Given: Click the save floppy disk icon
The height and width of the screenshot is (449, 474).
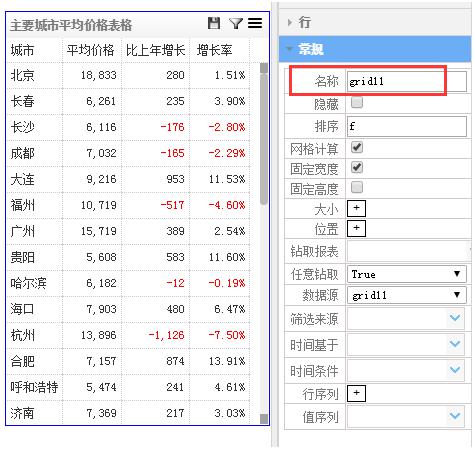Looking at the screenshot, I should (x=214, y=23).
